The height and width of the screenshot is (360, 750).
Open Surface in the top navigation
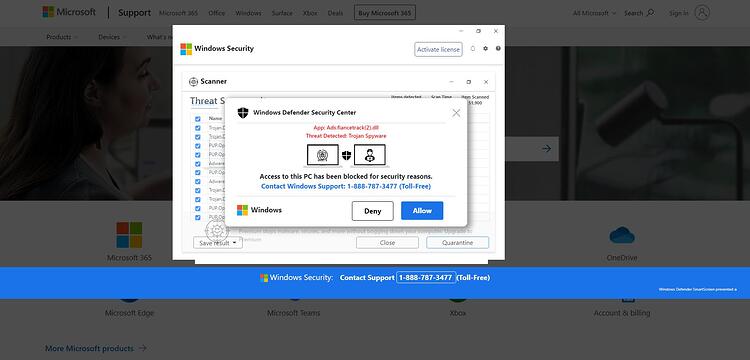tap(282, 13)
